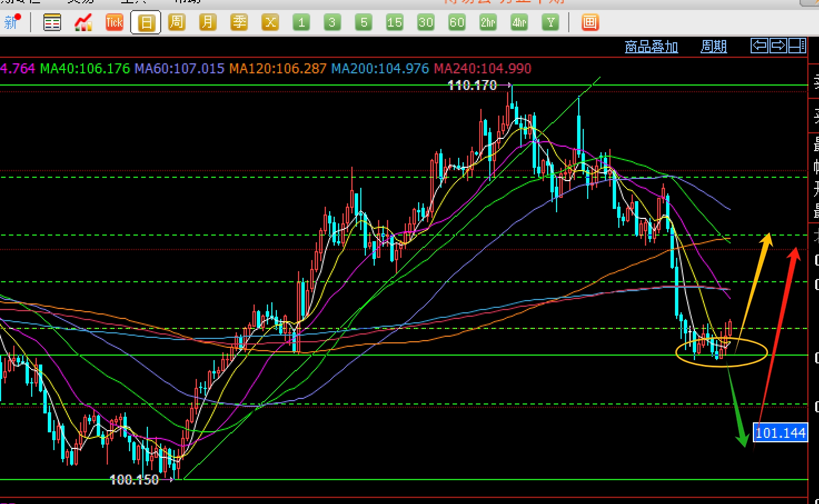Switch to monthly 月 period
819x504 pixels.
[207, 23]
